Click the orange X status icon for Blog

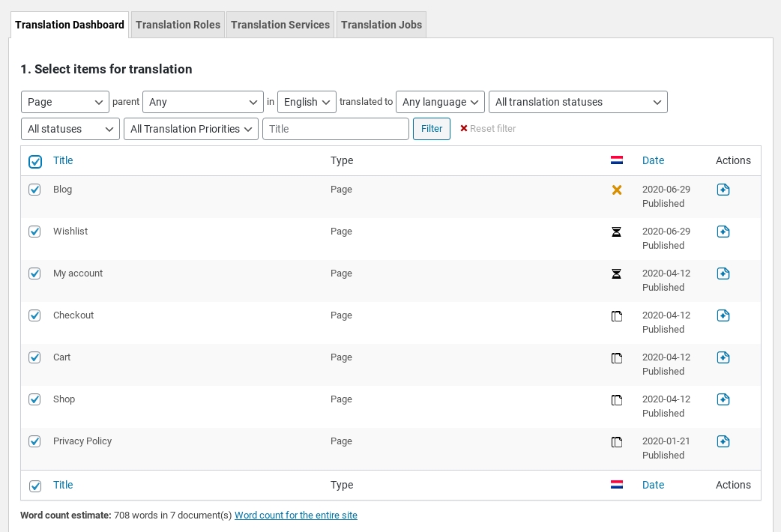click(617, 190)
